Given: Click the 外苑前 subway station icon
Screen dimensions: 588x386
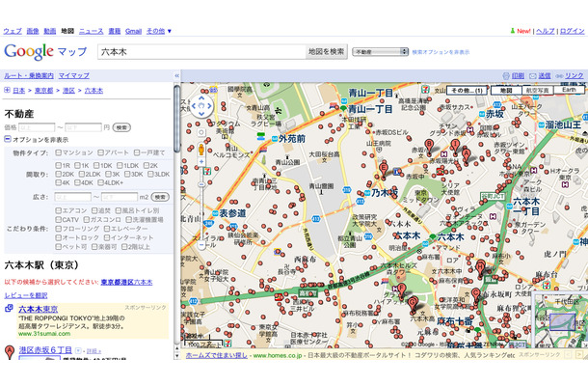Looking at the screenshot, I should tap(275, 139).
